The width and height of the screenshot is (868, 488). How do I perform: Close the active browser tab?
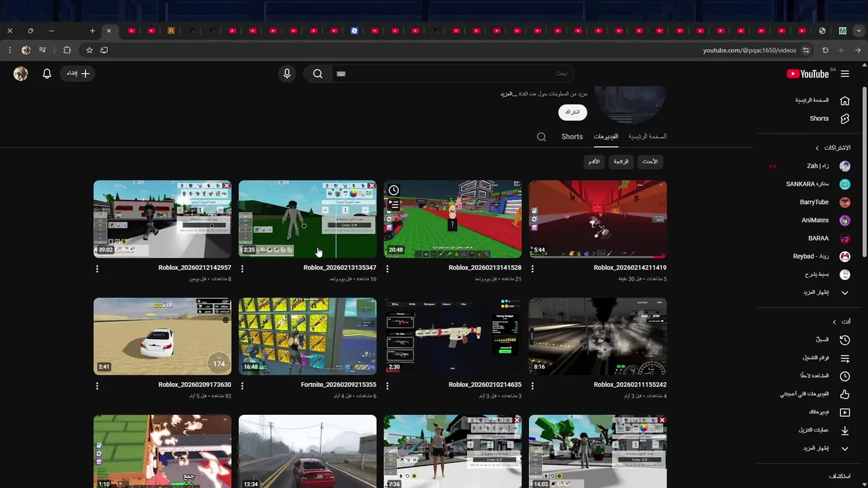coord(108,30)
